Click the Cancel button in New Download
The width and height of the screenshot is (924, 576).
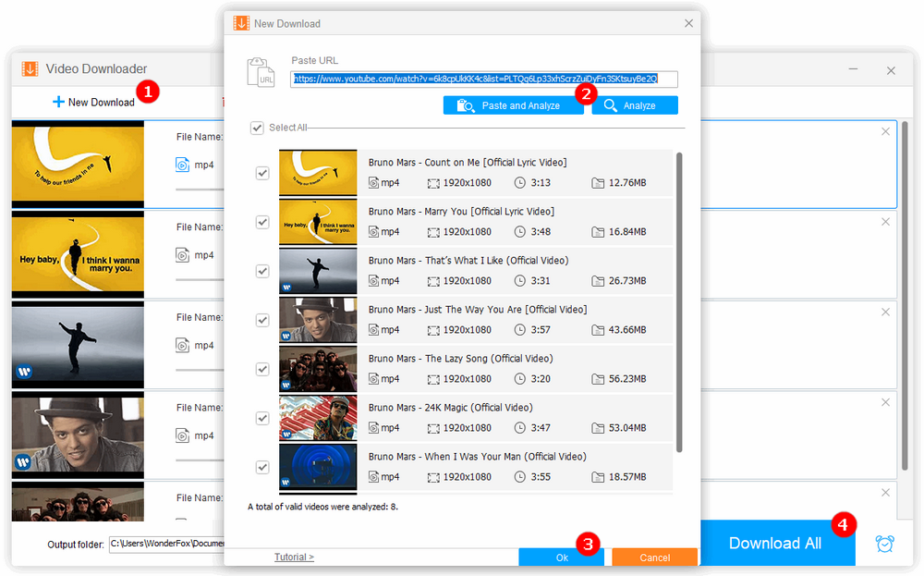click(655, 558)
